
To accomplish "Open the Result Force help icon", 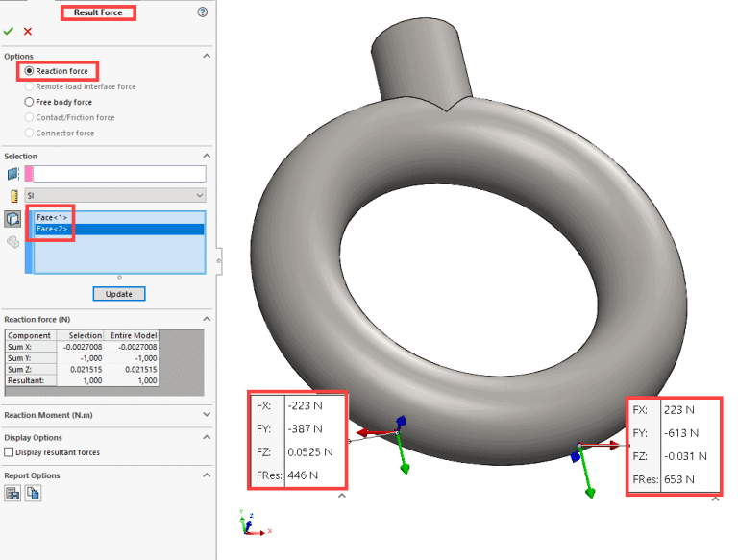I will tap(202, 12).
